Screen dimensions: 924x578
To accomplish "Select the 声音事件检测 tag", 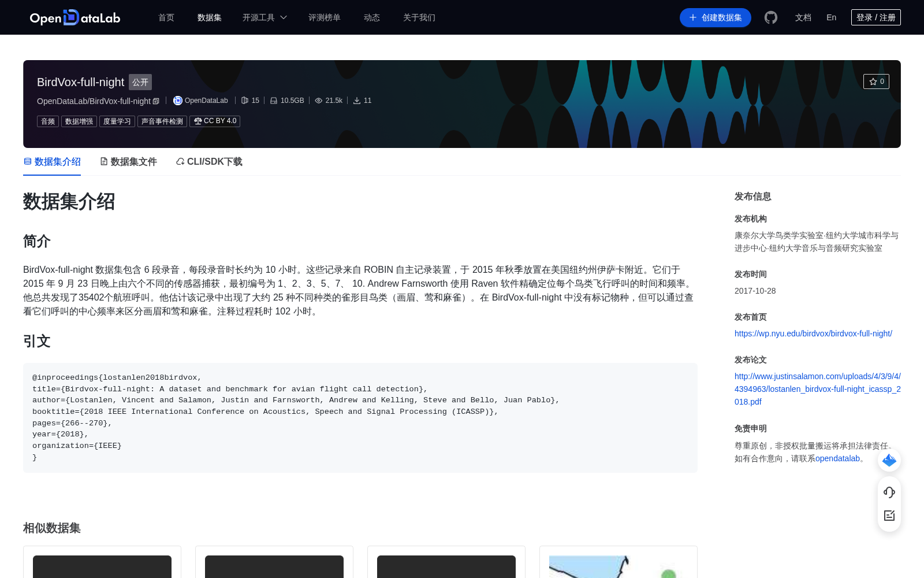I will tap(162, 121).
